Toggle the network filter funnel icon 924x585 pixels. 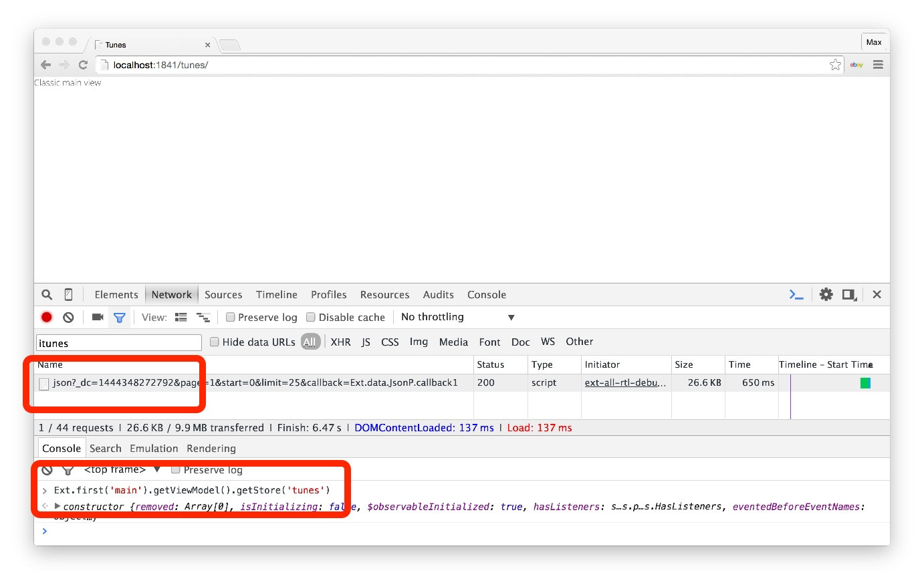[x=120, y=318]
